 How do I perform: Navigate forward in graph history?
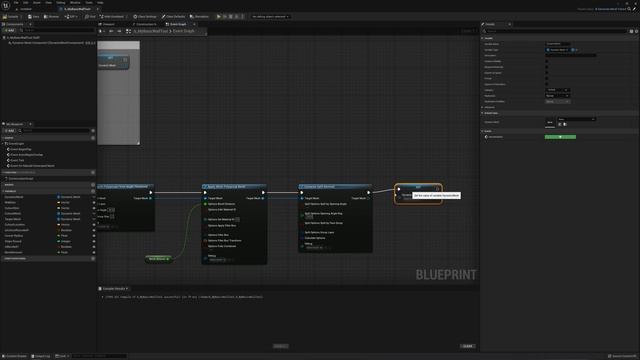click(x=119, y=31)
